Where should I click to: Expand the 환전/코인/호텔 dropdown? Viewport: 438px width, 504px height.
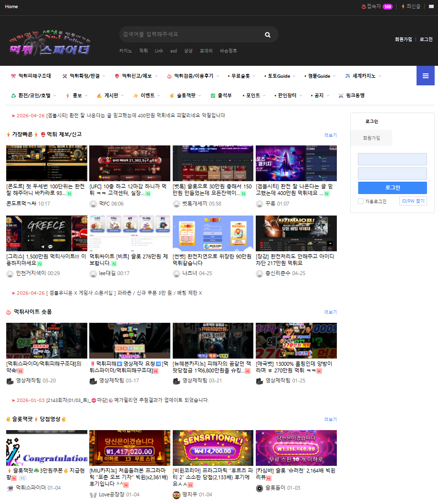[31, 95]
